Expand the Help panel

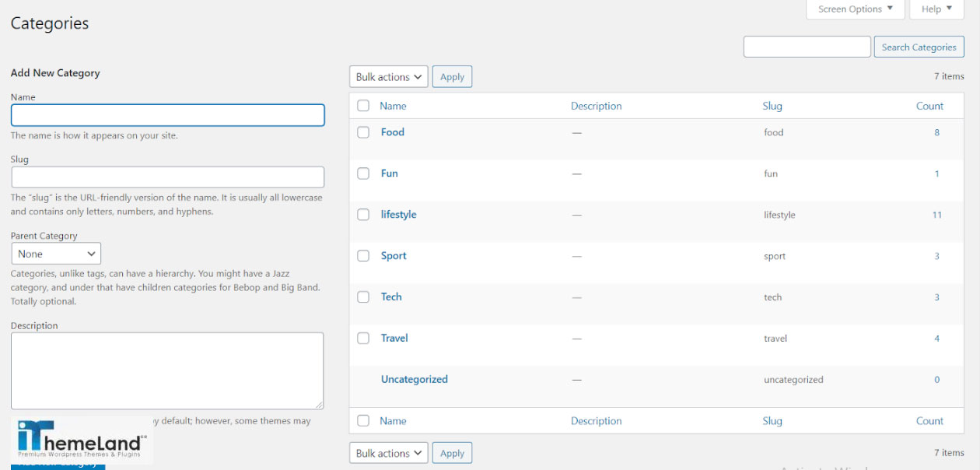(x=937, y=9)
